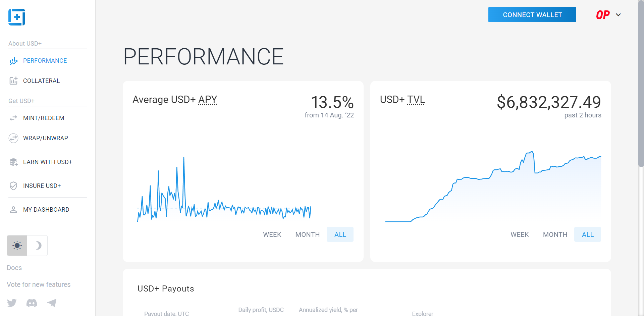Open the project's Twitter icon
Image resolution: width=644 pixels, height=316 pixels.
pos(12,303)
